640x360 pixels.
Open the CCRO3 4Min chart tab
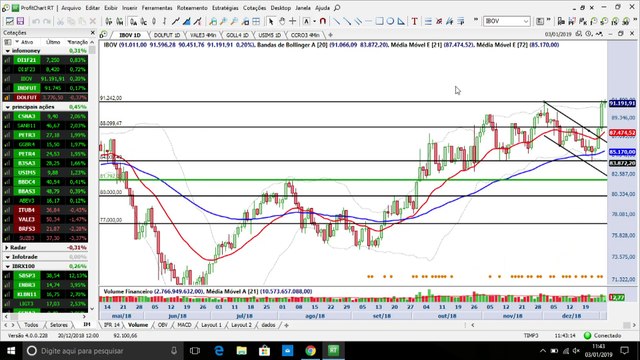pyautogui.click(x=305, y=35)
